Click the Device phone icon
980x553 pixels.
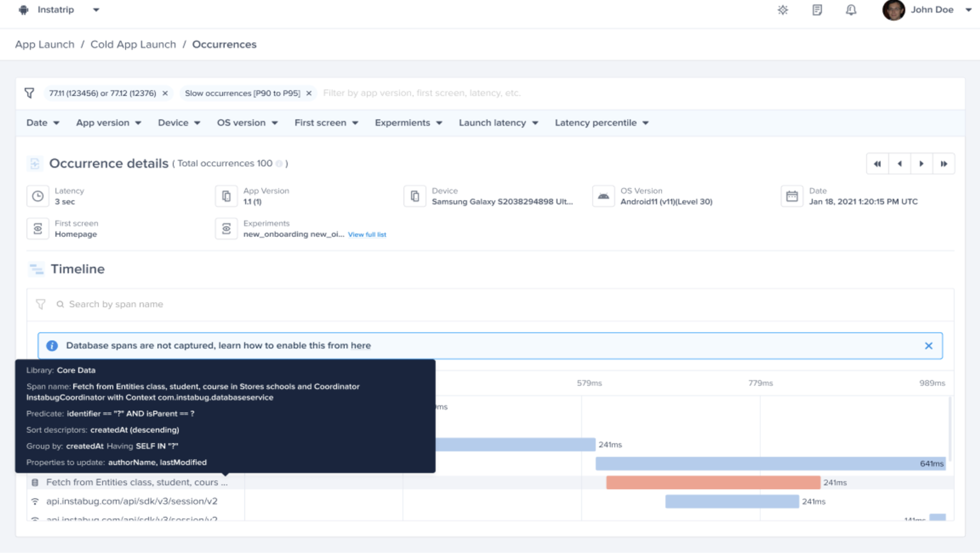point(415,196)
